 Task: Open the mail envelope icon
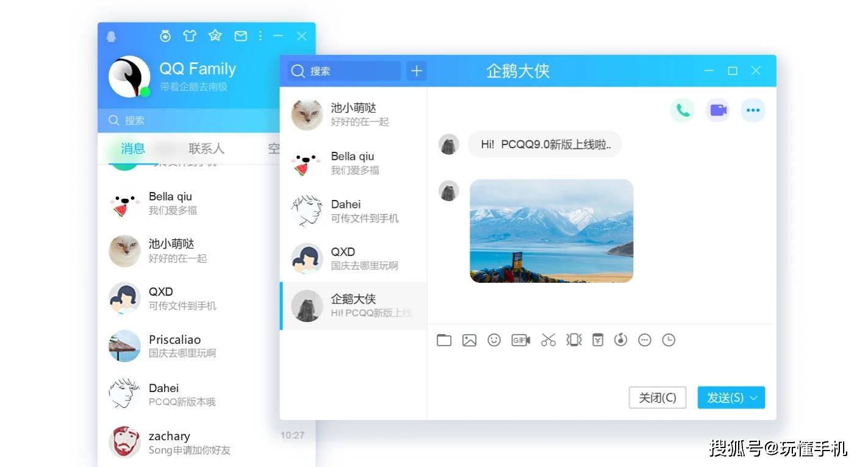click(241, 36)
